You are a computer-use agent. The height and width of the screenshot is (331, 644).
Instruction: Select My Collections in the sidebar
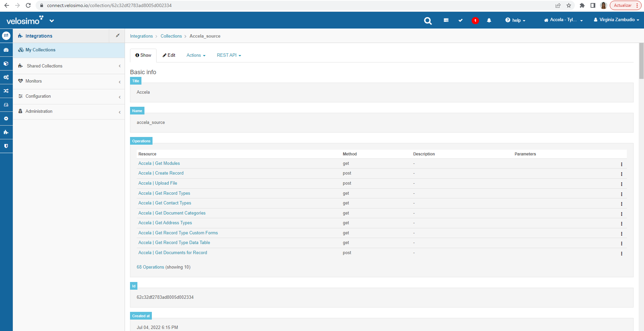coord(69,50)
